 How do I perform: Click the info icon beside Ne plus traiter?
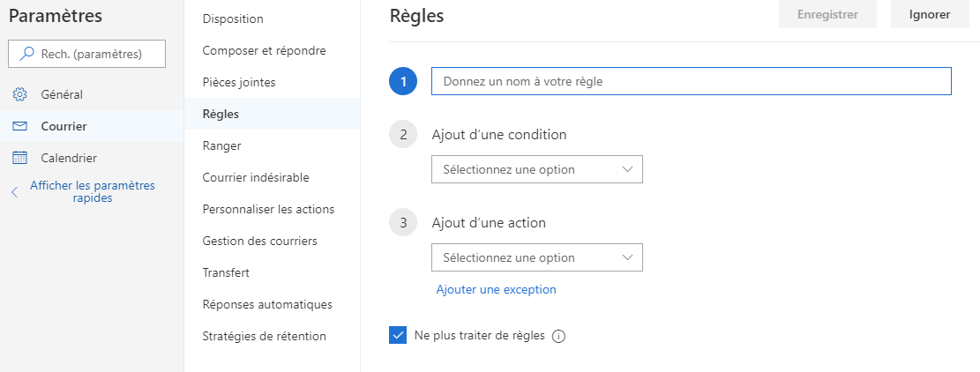pyautogui.click(x=558, y=336)
